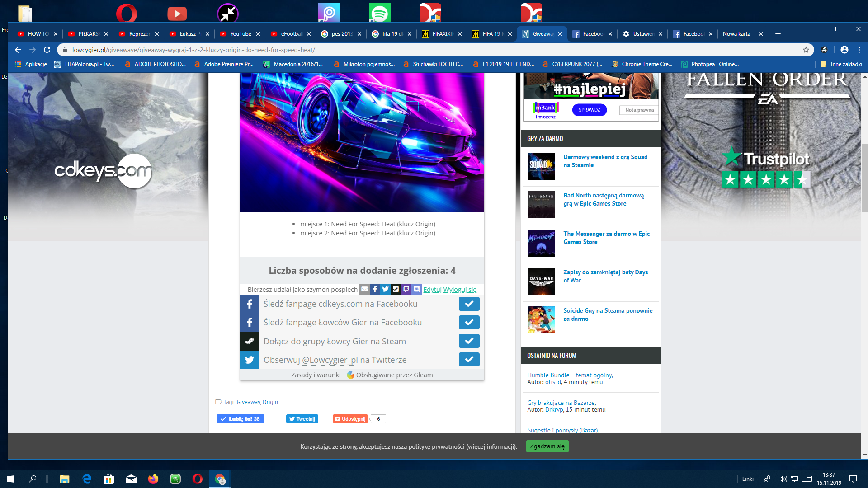Click Facebook icon beside cdkeys.com fanpage entry
This screenshot has width=868, height=488.
(x=250, y=304)
